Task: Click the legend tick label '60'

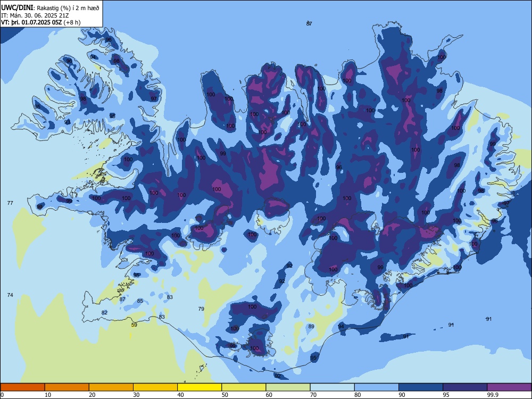Action: point(269,395)
